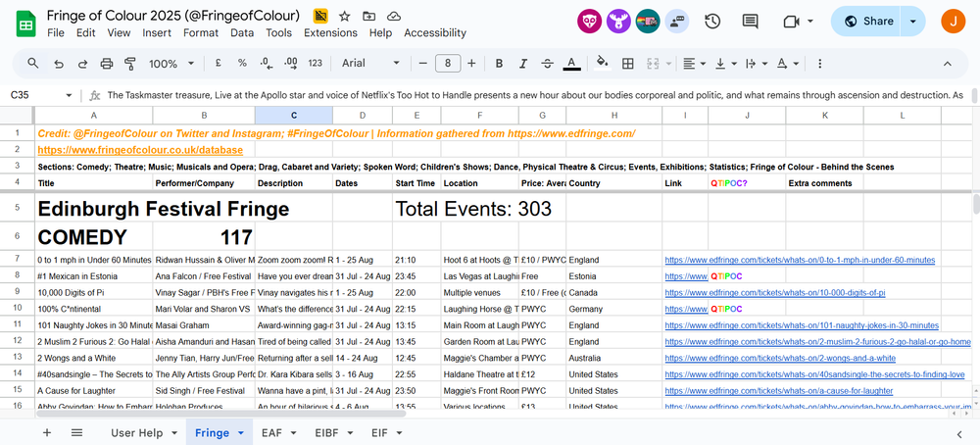Viewport: 980px width, 445px height.
Task: Open the Share options dropdown arrow
Action: pyautogui.click(x=913, y=22)
